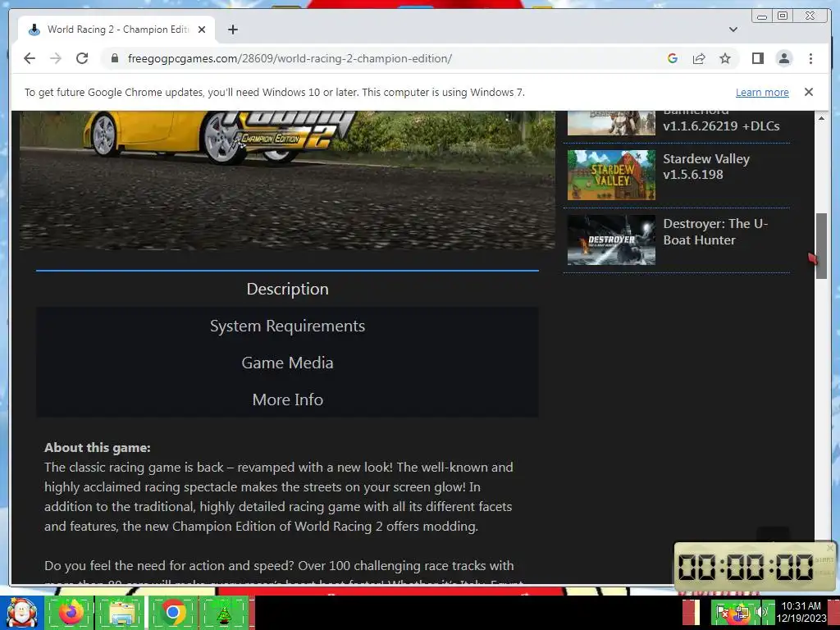Click the address bar URL
Viewport: 840px width, 630px height.
[x=290, y=58]
